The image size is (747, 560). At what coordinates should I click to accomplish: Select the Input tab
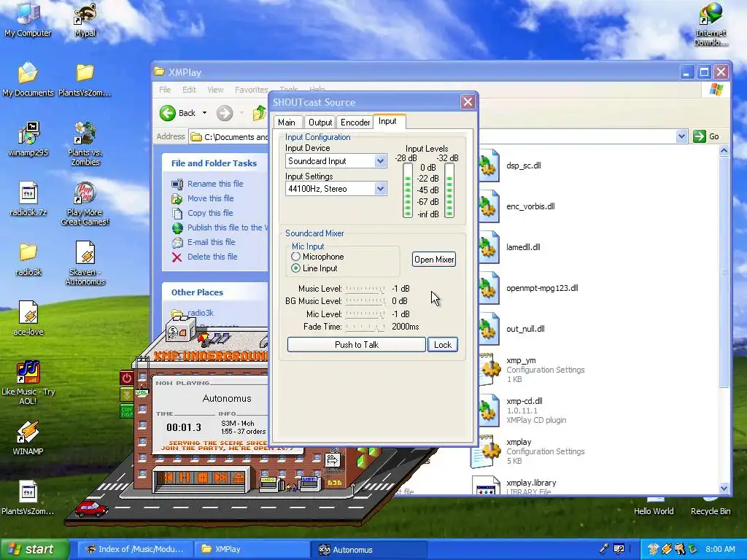(x=388, y=121)
